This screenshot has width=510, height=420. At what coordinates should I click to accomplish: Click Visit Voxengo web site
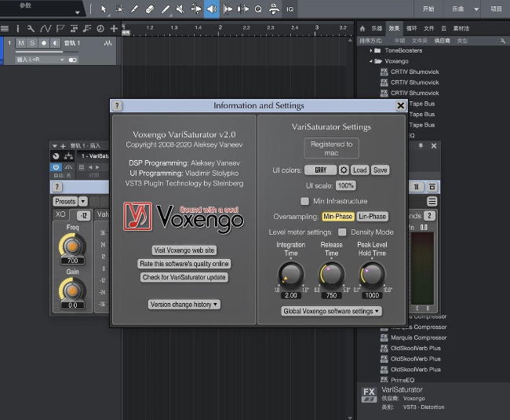click(184, 250)
